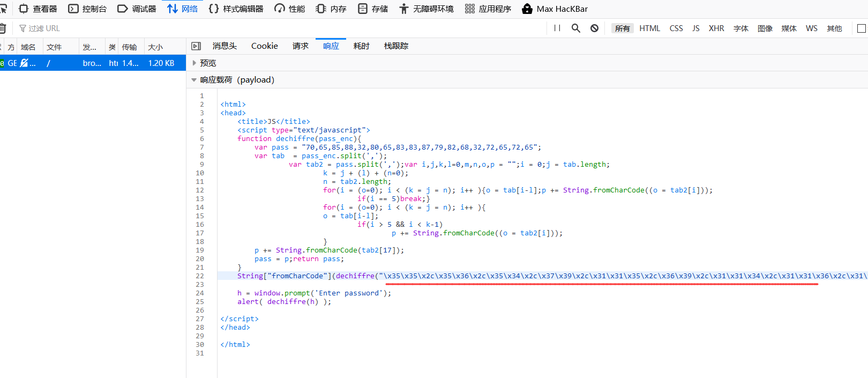Select the 响应 response tab
This screenshot has height=378, width=868.
[331, 46]
